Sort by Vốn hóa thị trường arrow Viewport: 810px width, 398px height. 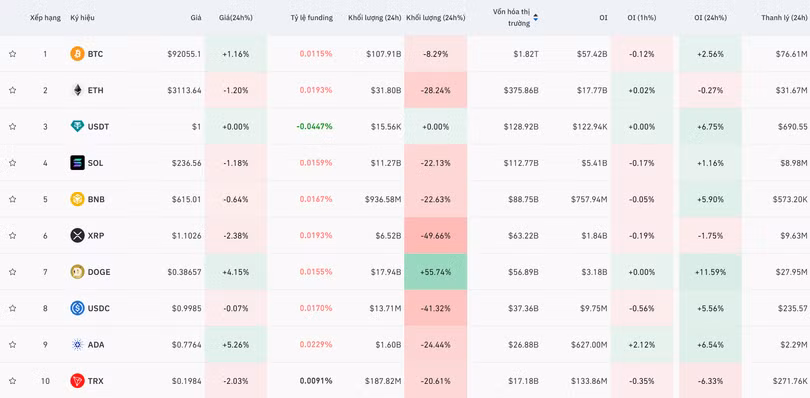click(536, 18)
